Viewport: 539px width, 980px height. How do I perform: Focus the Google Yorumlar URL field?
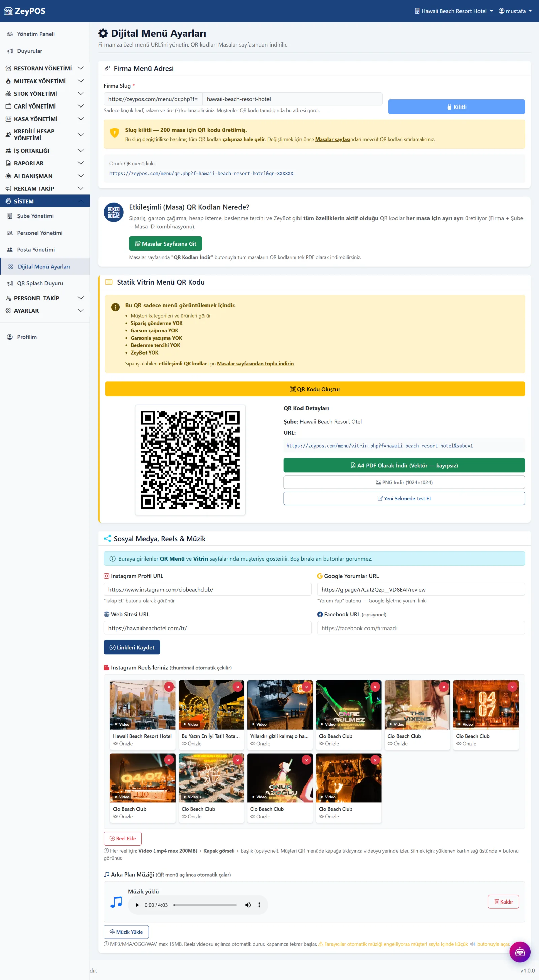click(421, 589)
